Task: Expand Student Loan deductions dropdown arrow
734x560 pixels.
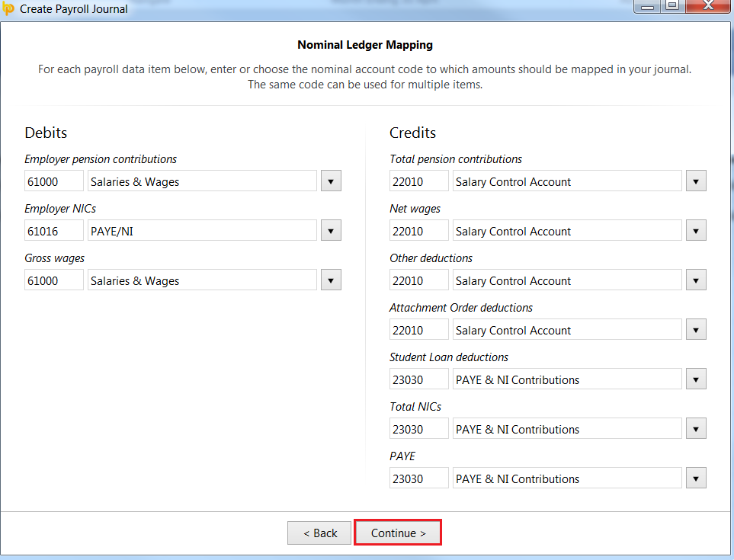Action: 696,379
